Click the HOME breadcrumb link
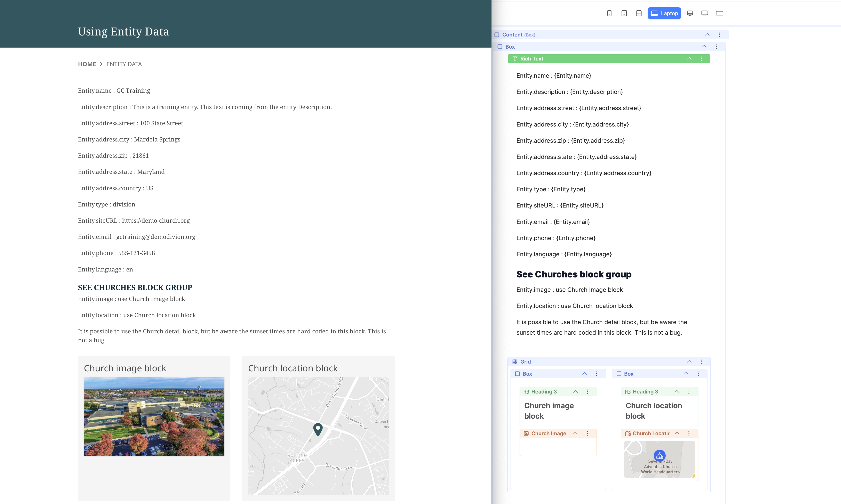Image resolution: width=841 pixels, height=504 pixels. (87, 64)
